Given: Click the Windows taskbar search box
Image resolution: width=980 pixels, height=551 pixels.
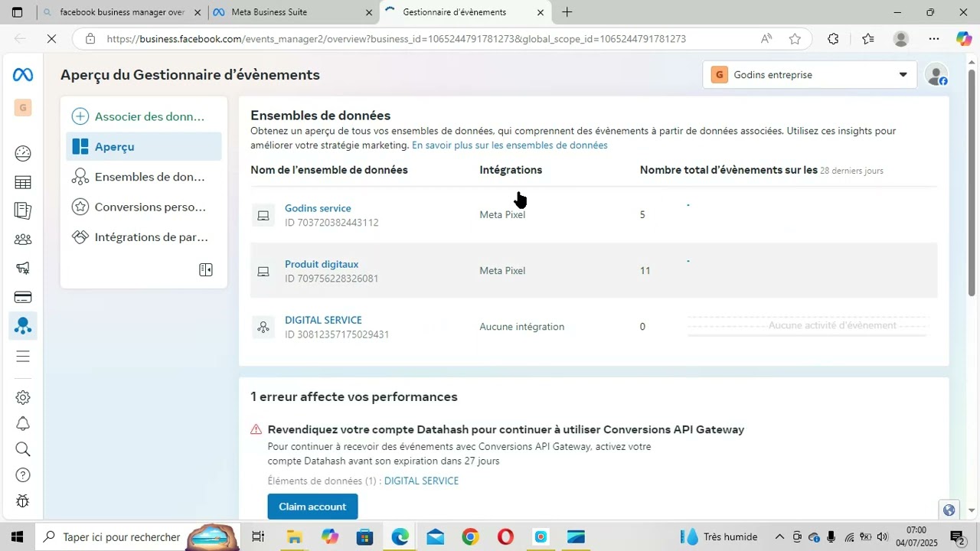Looking at the screenshot, I should [x=138, y=537].
